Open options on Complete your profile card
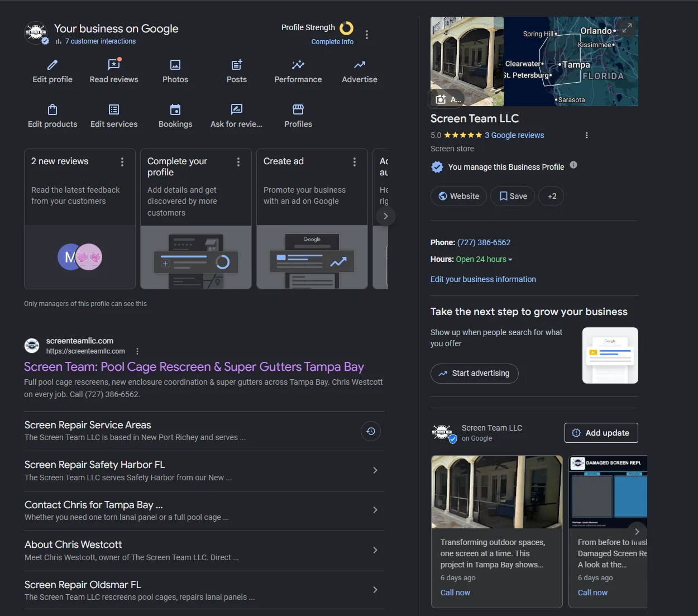The width and height of the screenshot is (698, 616). [x=238, y=162]
